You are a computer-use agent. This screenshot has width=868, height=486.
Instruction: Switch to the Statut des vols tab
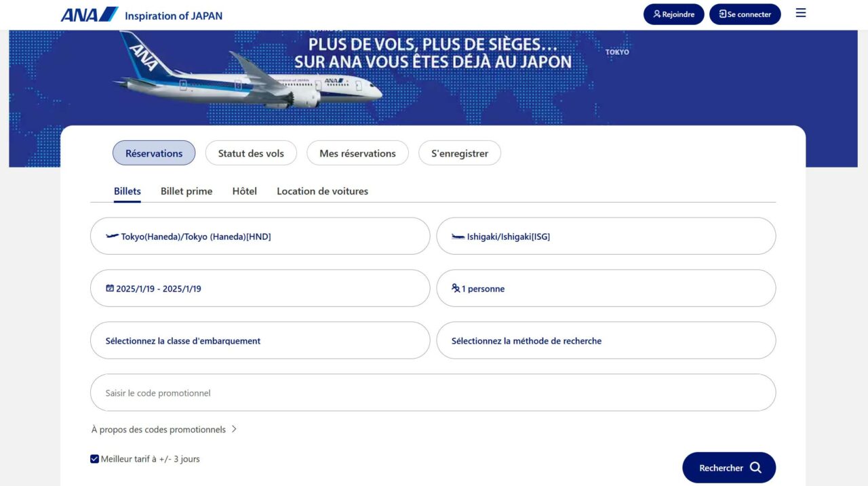pos(251,153)
